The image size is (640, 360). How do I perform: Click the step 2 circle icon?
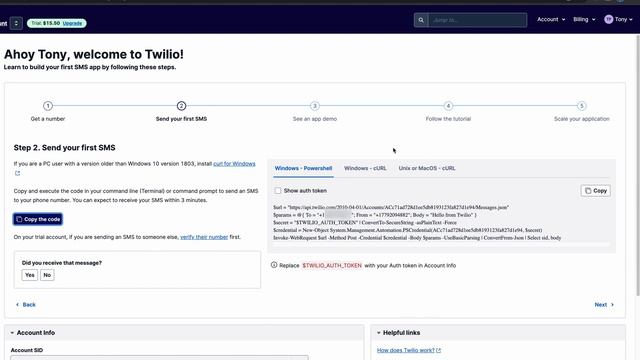pos(181,106)
